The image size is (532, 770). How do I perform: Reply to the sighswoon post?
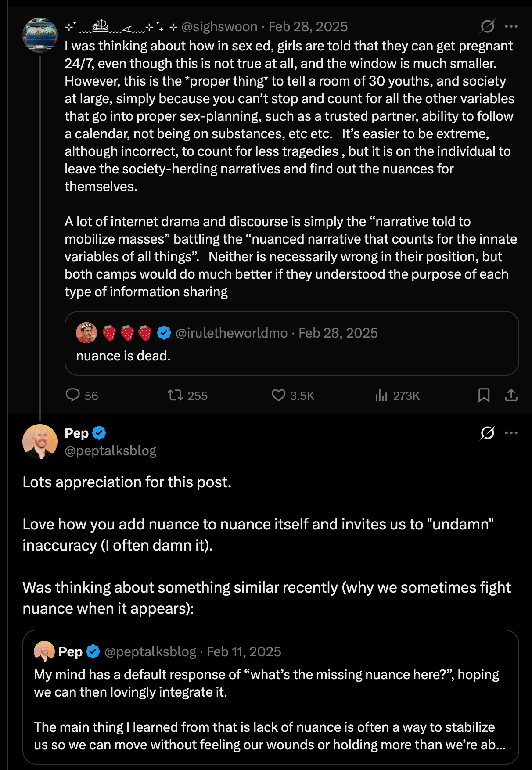(x=73, y=395)
